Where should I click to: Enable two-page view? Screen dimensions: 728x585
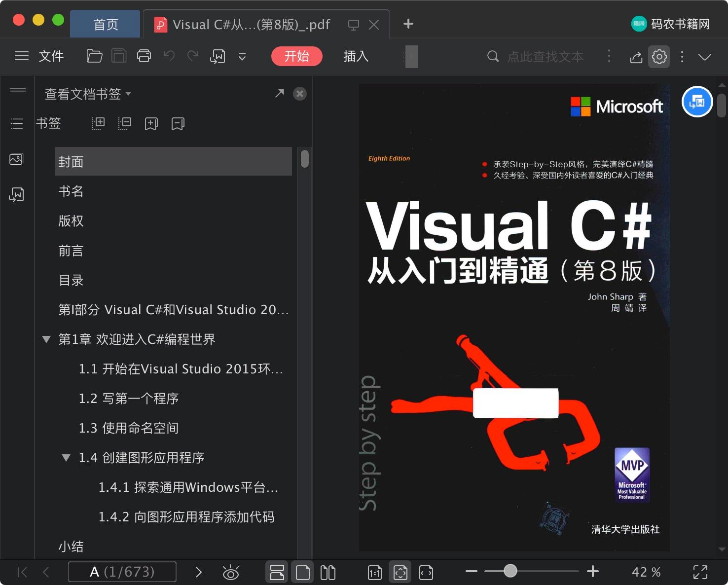(x=328, y=572)
